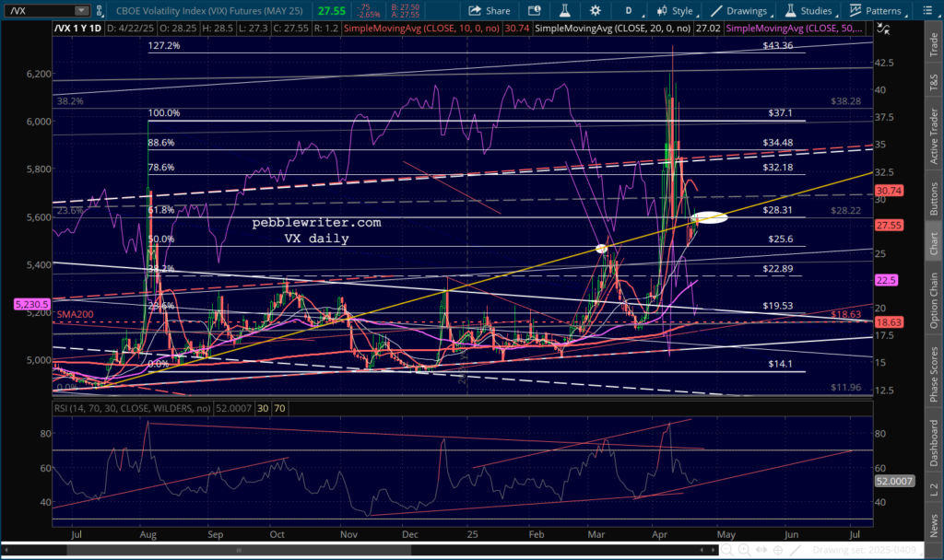944x560 pixels.
Task: Open the D timeframe dropdown
Action: tap(629, 11)
